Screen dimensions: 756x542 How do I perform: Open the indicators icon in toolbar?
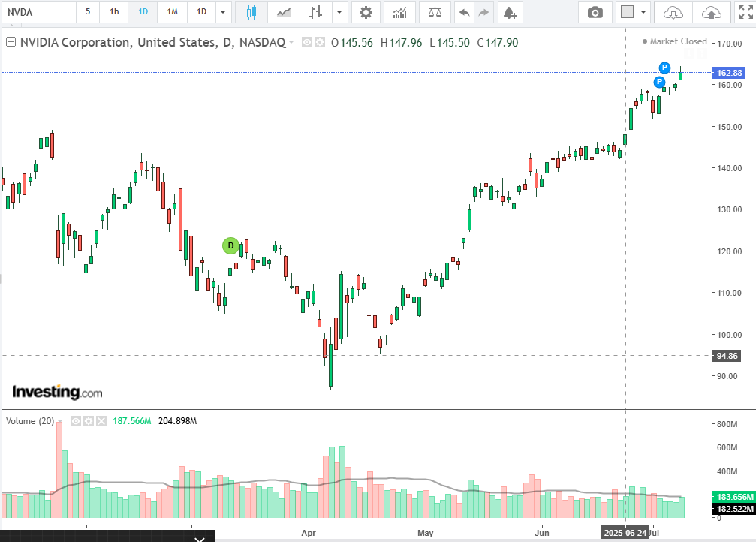click(x=400, y=12)
